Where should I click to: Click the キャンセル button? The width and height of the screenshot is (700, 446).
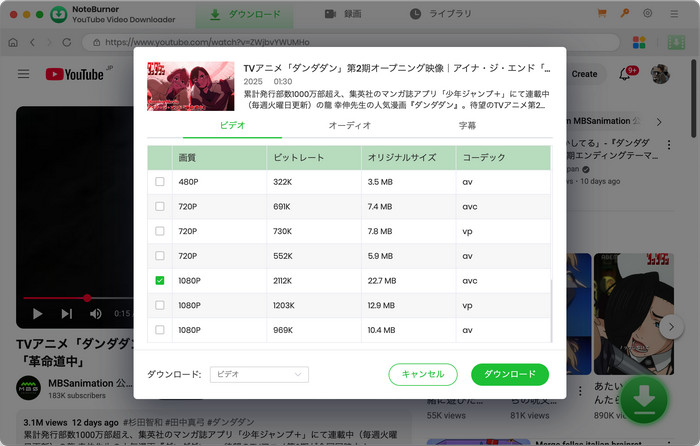423,374
